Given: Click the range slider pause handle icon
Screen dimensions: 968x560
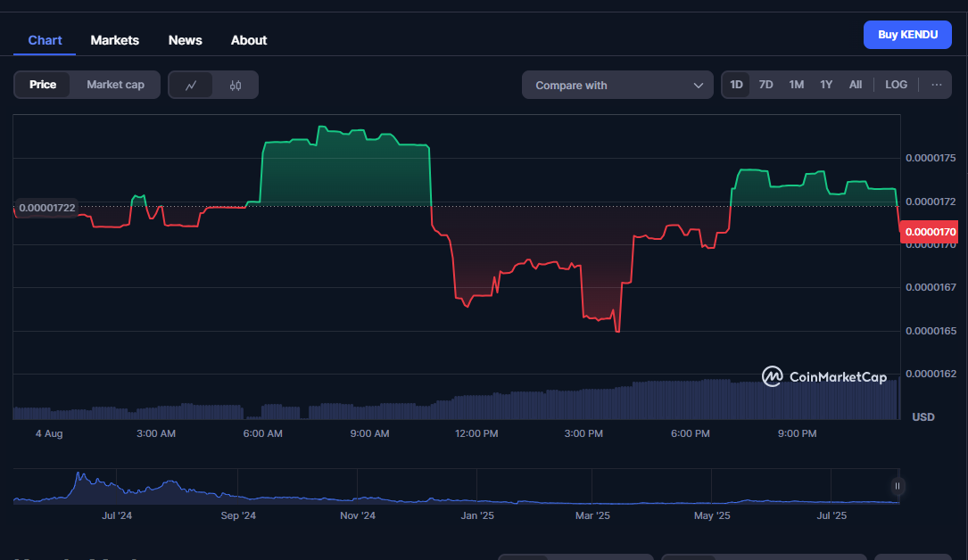Looking at the screenshot, I should (x=898, y=486).
